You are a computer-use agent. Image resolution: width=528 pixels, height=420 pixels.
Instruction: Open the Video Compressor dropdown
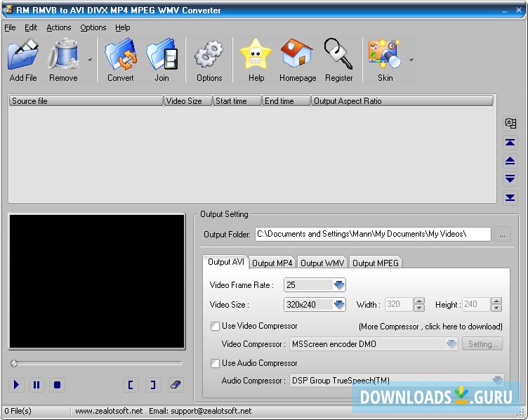click(x=451, y=344)
